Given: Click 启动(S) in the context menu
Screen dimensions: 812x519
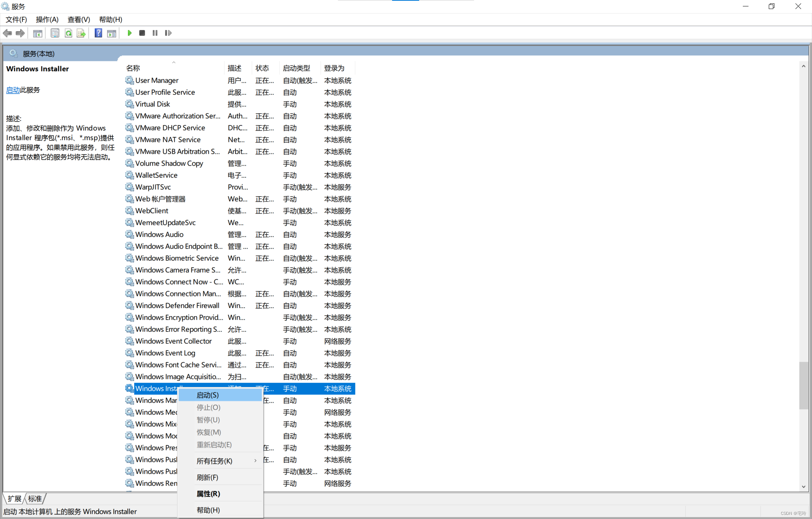Looking at the screenshot, I should 207,395.
